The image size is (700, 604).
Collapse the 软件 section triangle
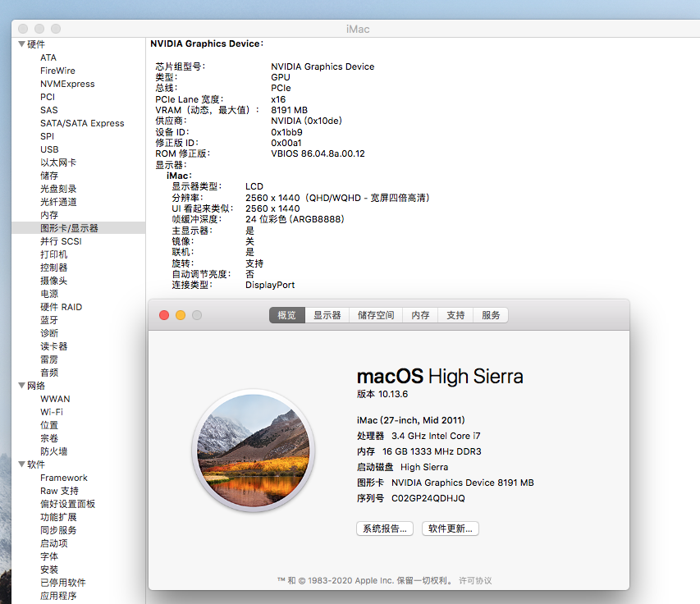tap(21, 464)
